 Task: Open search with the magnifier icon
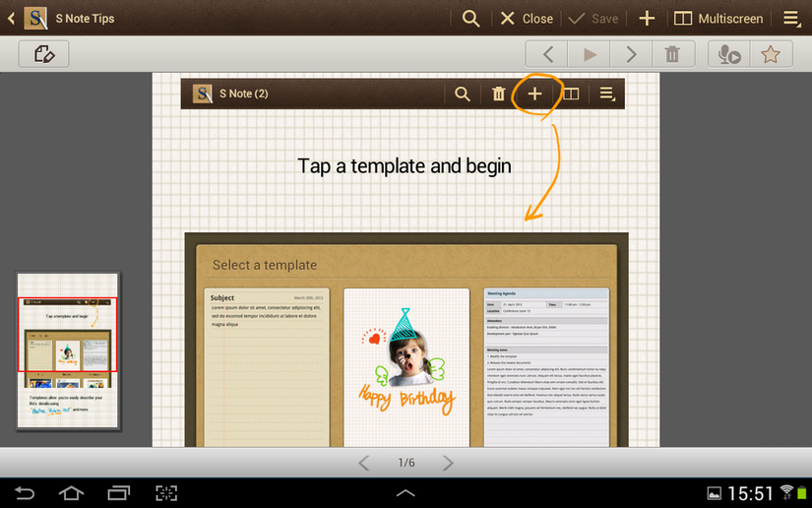click(x=470, y=19)
